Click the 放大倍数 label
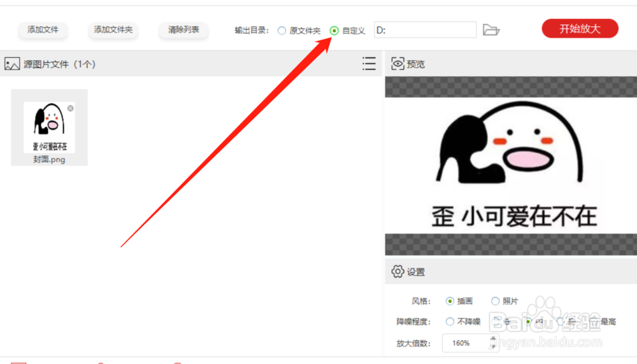 pos(413,343)
